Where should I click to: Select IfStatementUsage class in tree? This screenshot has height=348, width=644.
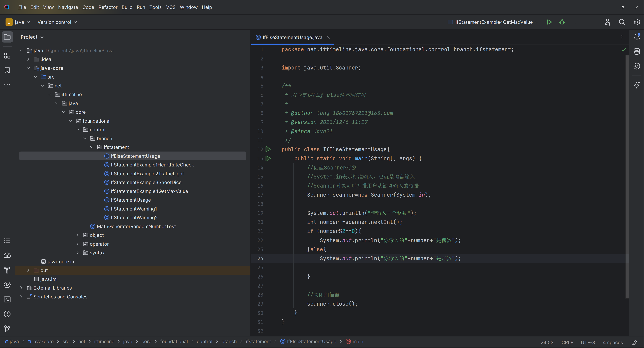(131, 200)
